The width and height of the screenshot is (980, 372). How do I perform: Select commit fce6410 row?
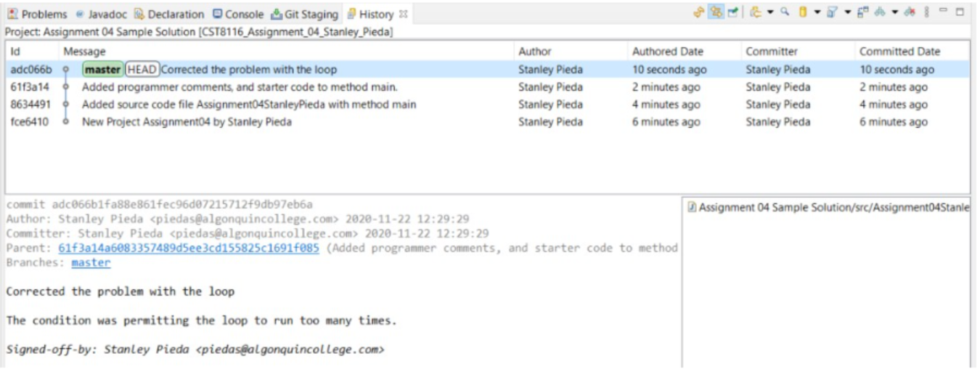tap(487, 122)
